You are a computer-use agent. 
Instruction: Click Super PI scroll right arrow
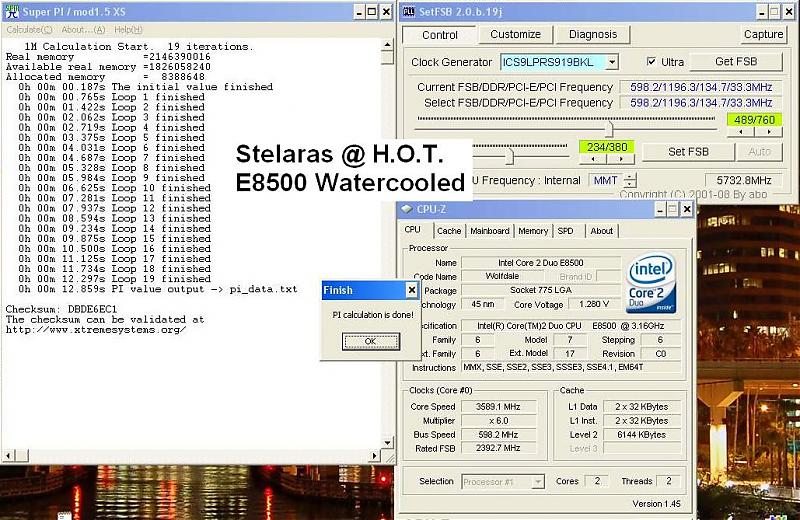374,455
